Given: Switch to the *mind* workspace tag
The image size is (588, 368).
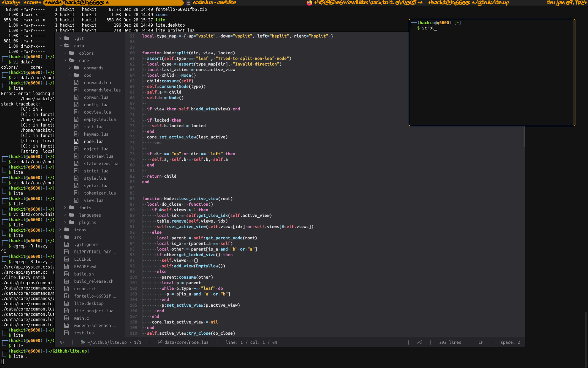Looking at the screenshot, I should [54, 2].
